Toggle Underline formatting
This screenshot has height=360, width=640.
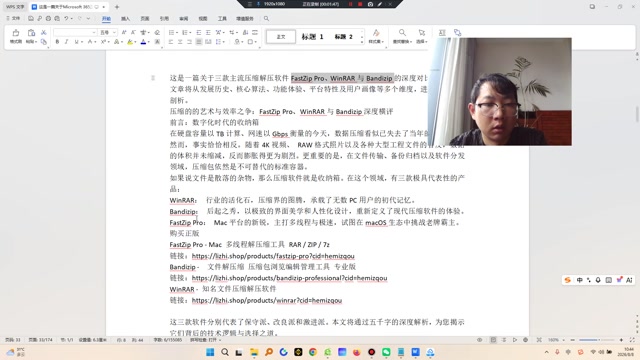pos(76,42)
